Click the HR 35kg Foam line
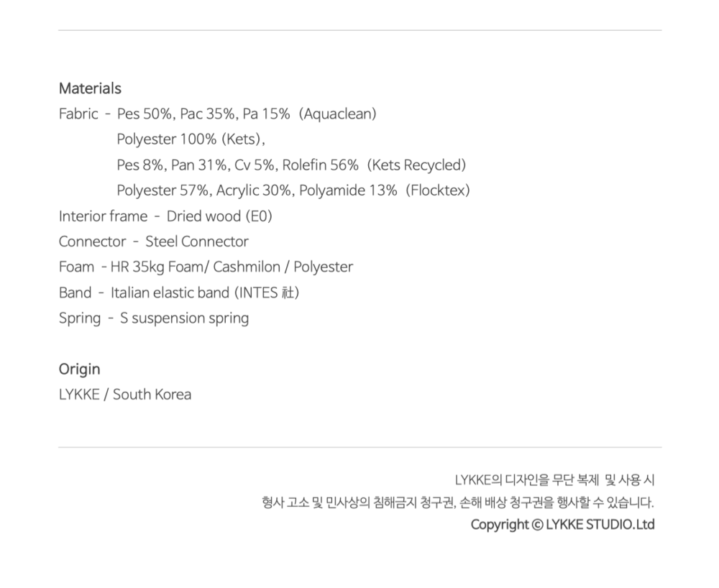 (x=206, y=267)
